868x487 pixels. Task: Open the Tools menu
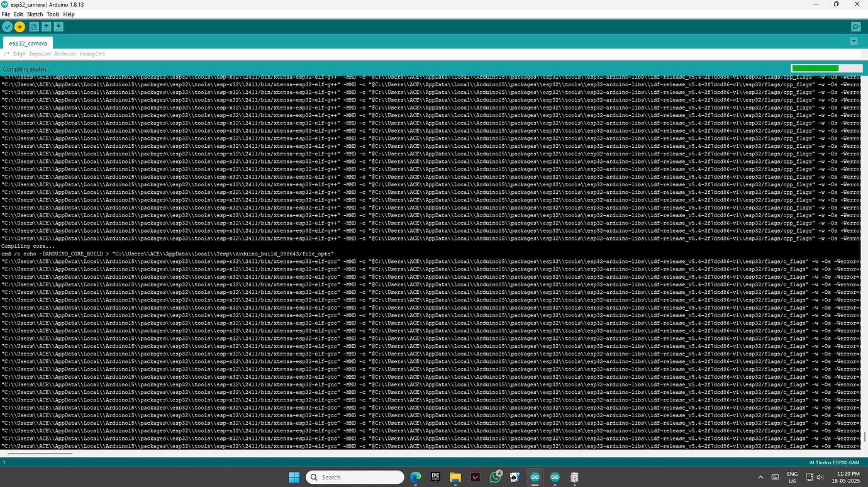pyautogui.click(x=53, y=14)
